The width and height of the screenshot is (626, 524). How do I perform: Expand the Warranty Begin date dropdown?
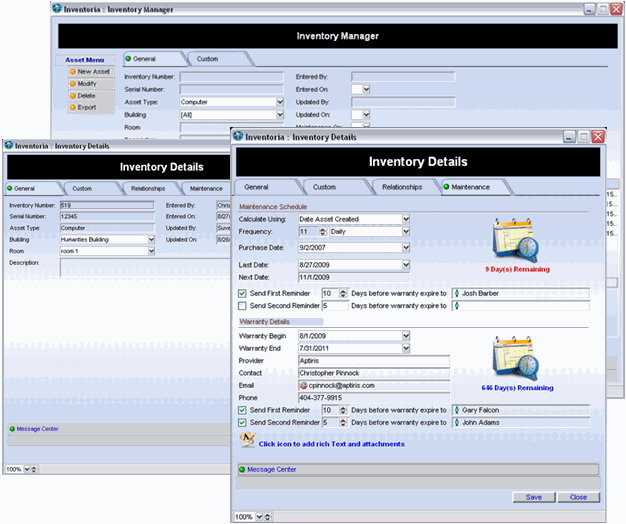[x=406, y=336]
